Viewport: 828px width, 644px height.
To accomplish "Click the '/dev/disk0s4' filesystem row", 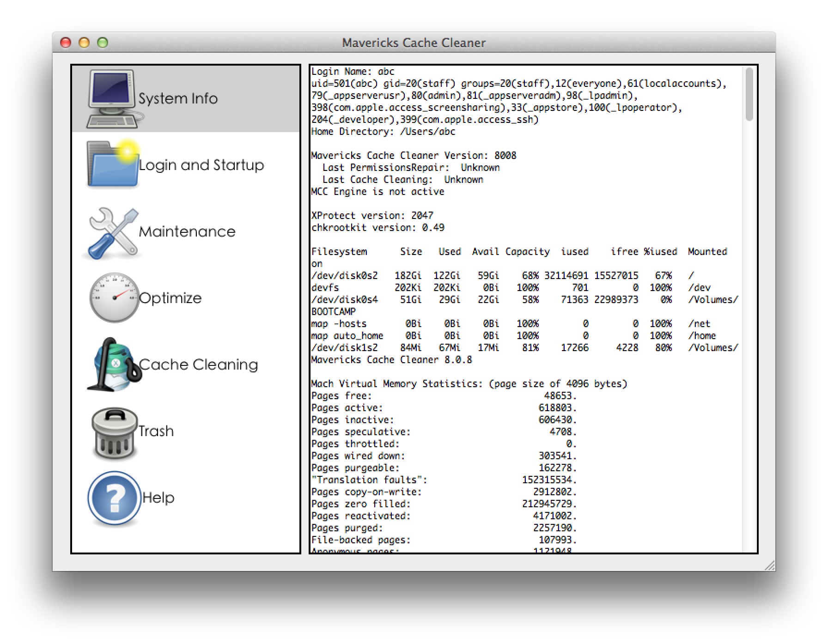I will [525, 300].
